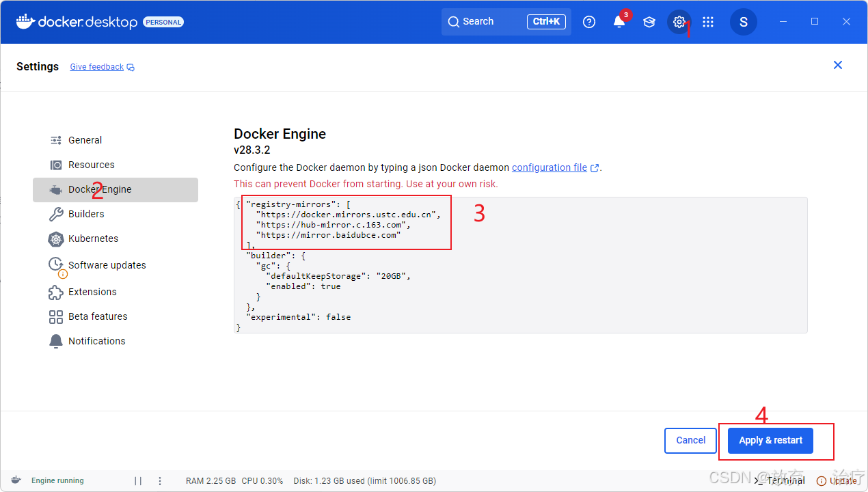868x492 pixels.
Task: Click the https://docker.mirrors.ustc.edu.cn entry
Action: coord(349,214)
